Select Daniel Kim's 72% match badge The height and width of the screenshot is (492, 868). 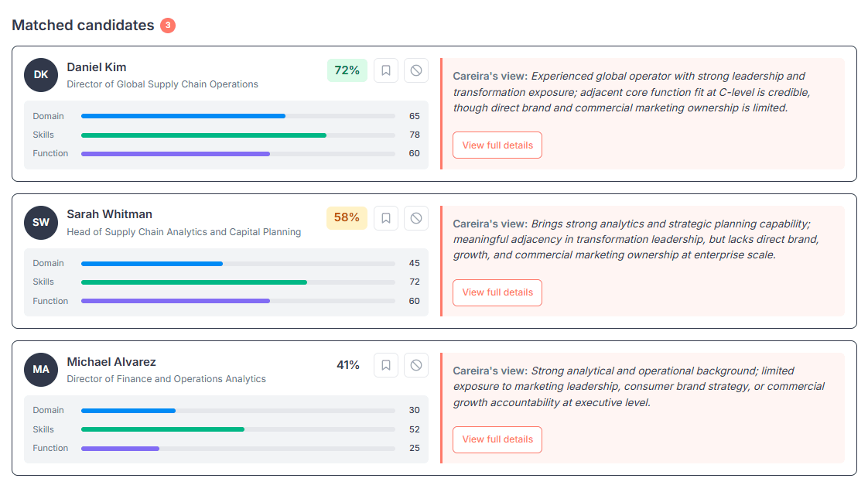coord(347,70)
